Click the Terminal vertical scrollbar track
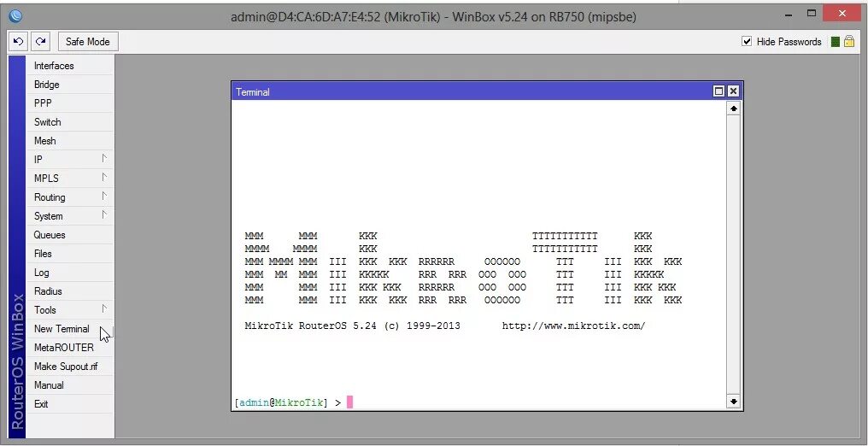 [734, 255]
